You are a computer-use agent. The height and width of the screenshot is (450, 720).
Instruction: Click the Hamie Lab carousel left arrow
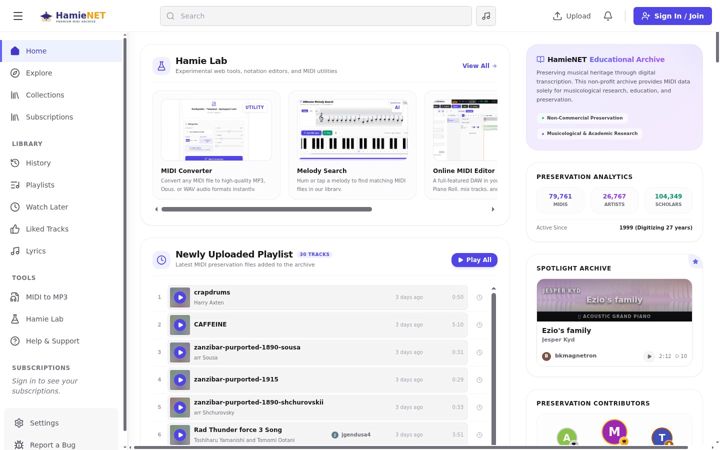(x=157, y=209)
